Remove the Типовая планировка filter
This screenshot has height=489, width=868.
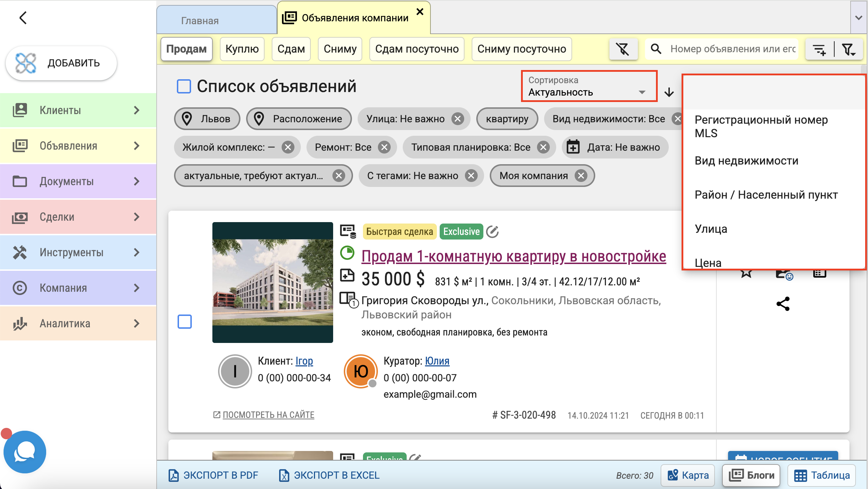543,147
